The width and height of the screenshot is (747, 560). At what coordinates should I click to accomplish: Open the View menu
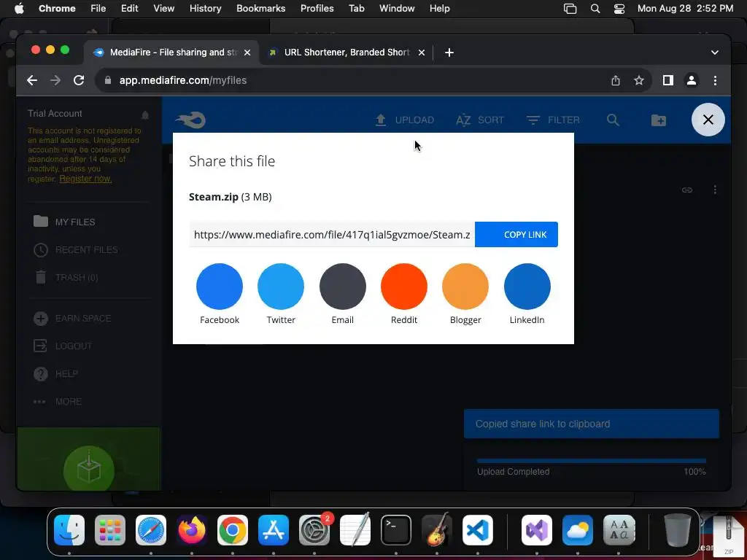pos(164,9)
